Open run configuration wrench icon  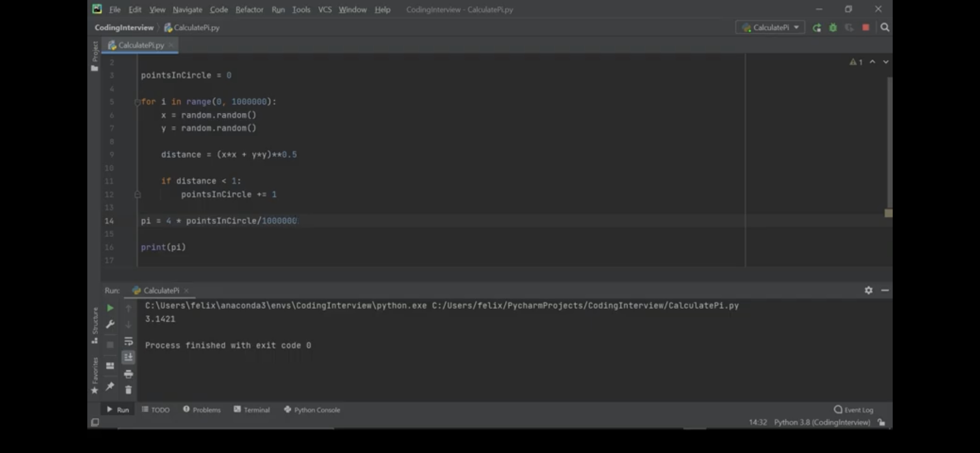110,324
